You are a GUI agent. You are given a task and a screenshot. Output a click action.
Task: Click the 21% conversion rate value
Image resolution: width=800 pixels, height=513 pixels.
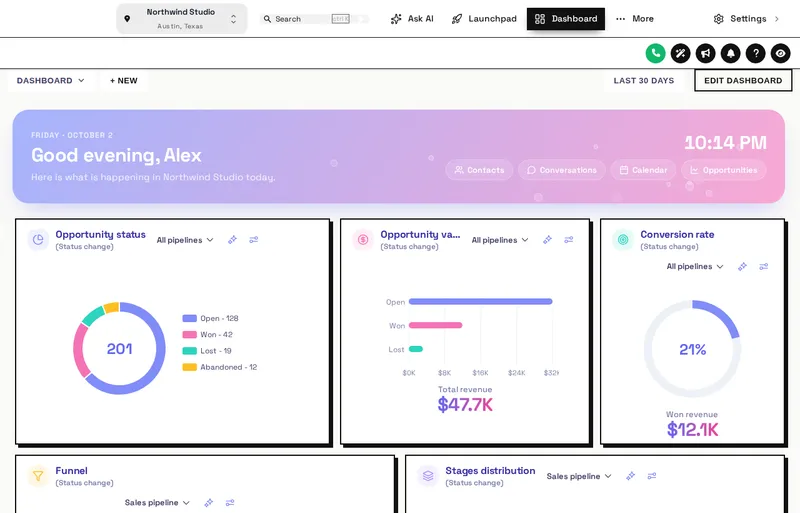pos(692,350)
